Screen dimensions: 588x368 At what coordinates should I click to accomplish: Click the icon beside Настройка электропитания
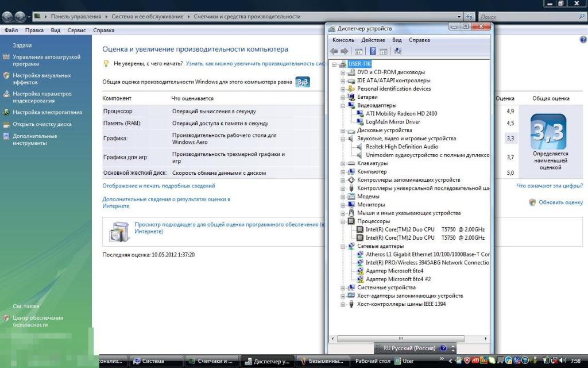coord(6,112)
